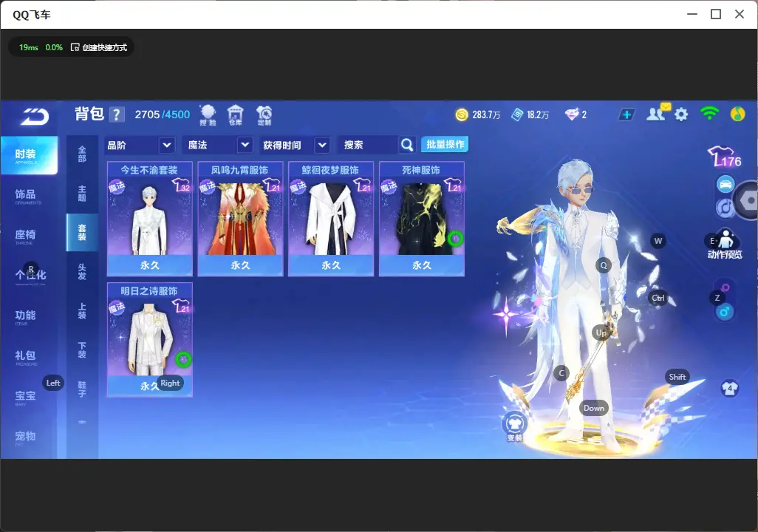Open the 仓库 warehouse icon

click(x=236, y=115)
